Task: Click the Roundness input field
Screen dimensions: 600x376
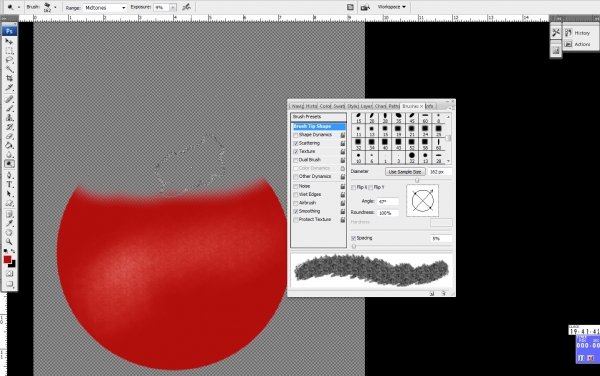Action: coord(388,213)
